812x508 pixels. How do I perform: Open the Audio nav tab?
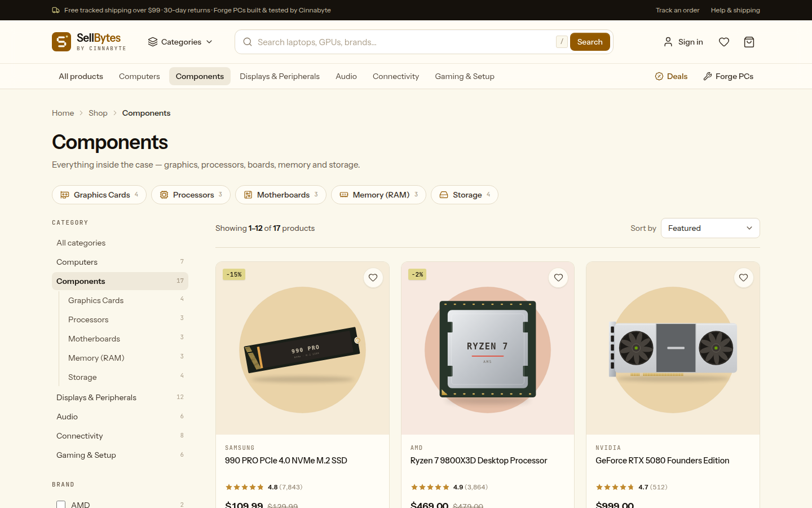(x=346, y=76)
